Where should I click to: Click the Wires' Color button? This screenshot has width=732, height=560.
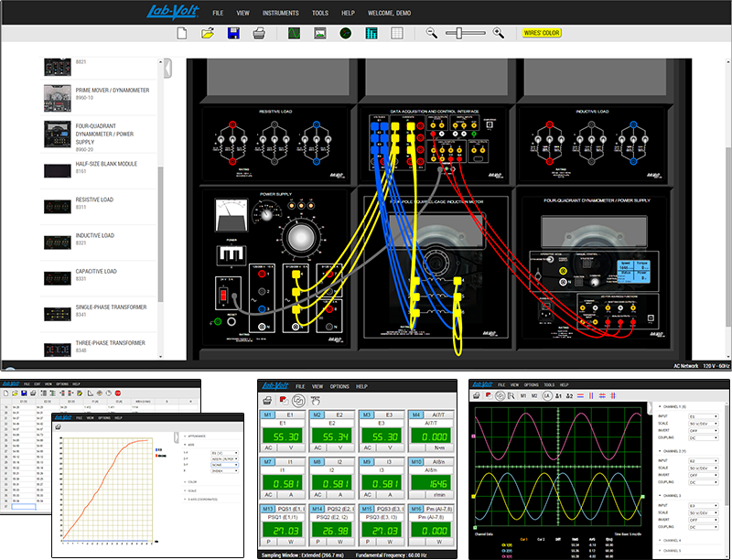[x=542, y=33]
